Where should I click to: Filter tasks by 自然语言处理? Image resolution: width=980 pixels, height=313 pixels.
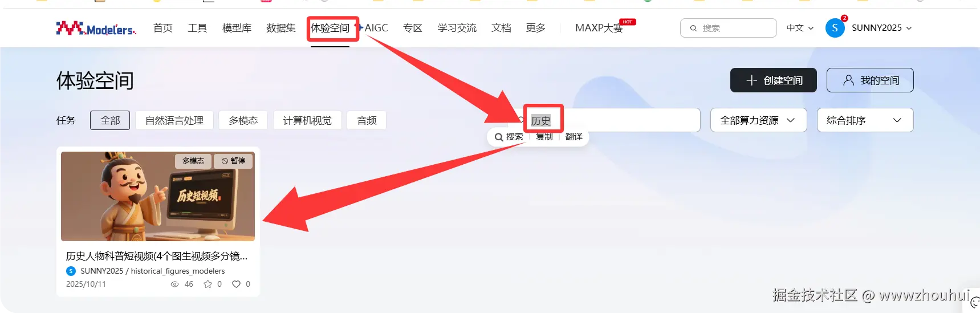coord(174,120)
